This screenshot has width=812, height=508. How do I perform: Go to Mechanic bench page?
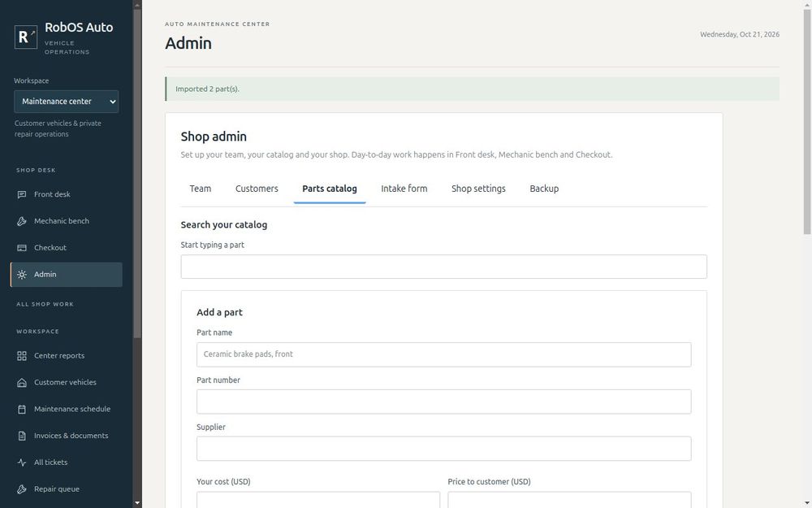click(x=67, y=221)
